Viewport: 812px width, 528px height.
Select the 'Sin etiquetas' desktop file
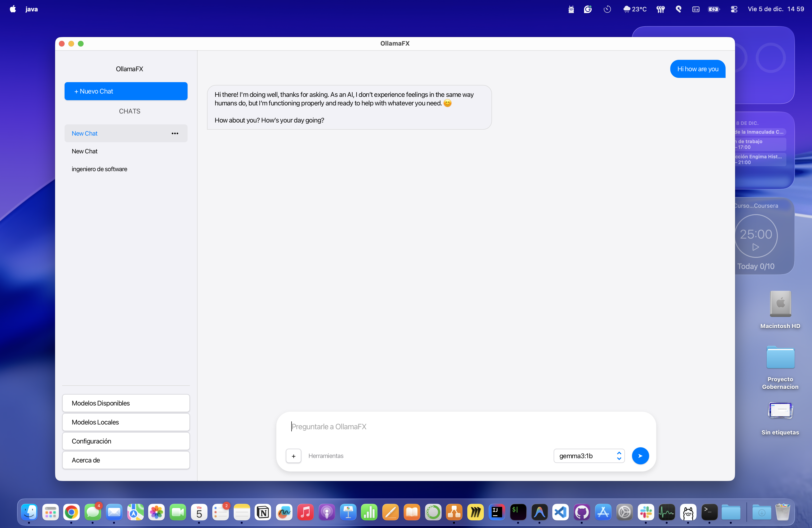(780, 419)
